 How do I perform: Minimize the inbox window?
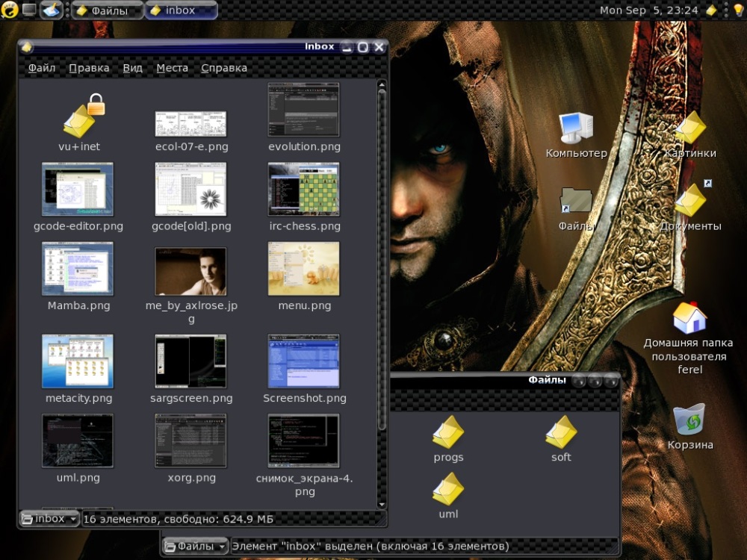click(347, 47)
